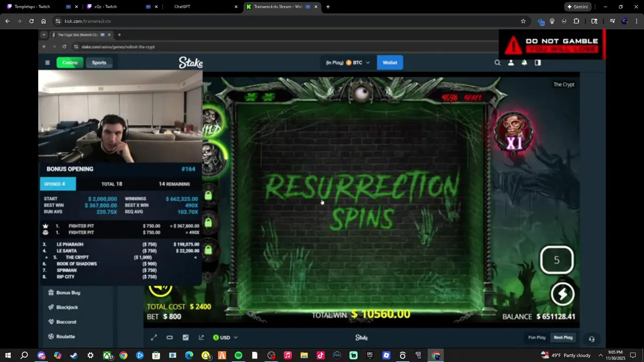
Task: Open Chrome profile avatar
Action: pos(624,21)
